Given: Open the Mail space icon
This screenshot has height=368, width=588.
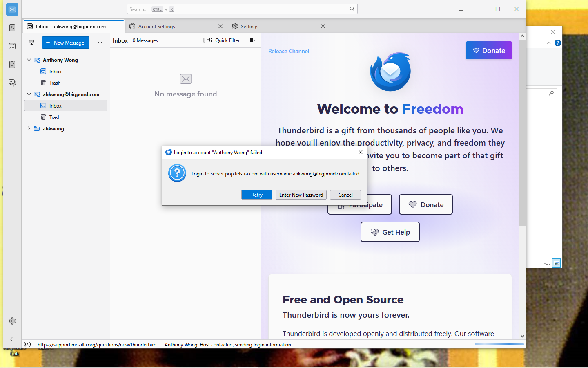Looking at the screenshot, I should 12,9.
